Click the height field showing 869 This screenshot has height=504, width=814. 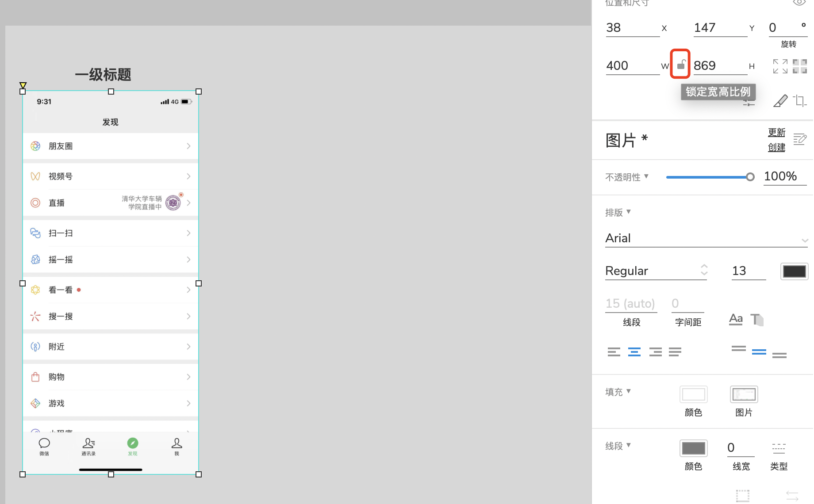(x=720, y=66)
